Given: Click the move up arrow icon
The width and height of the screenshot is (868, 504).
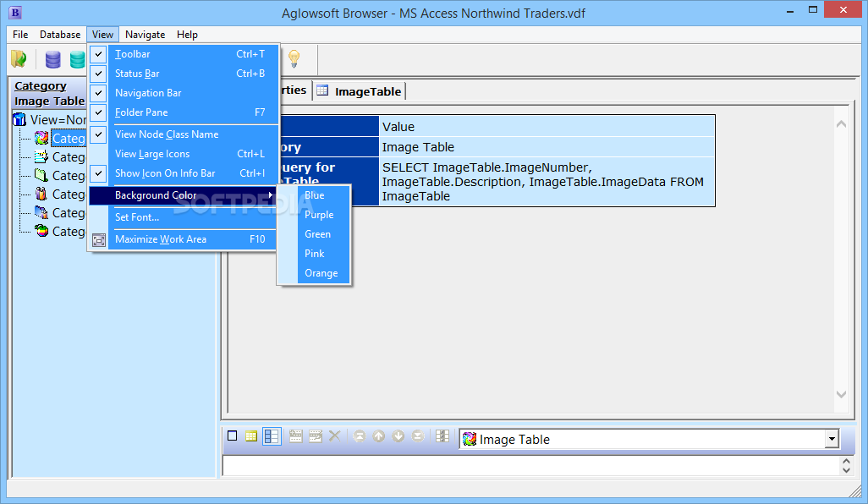Looking at the screenshot, I should pos(379,436).
